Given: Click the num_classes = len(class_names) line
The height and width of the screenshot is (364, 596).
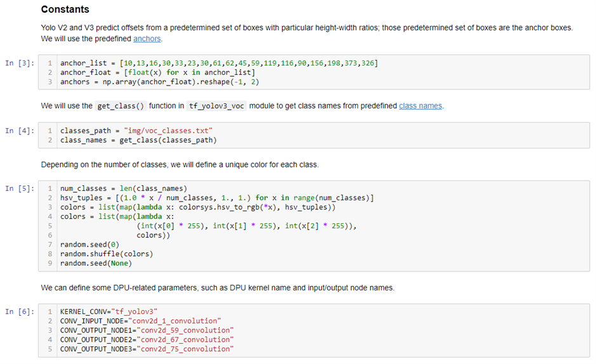Looking at the screenshot, I should point(124,188).
